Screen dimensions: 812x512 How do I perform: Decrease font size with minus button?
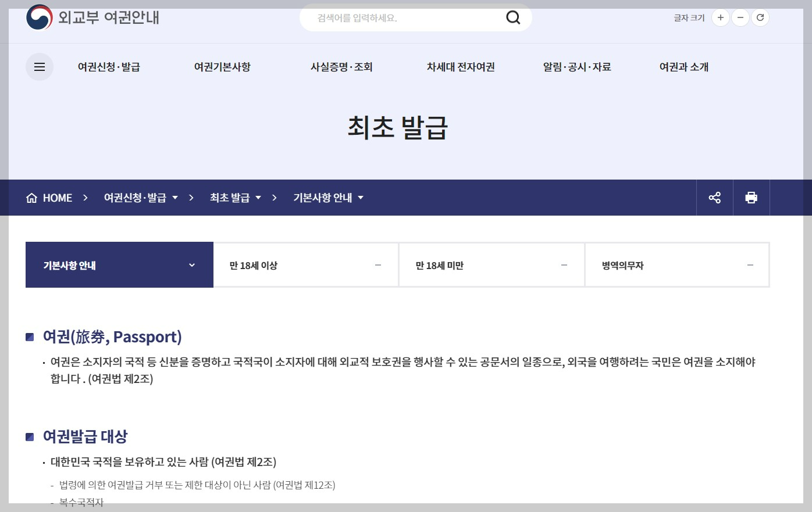tap(740, 17)
